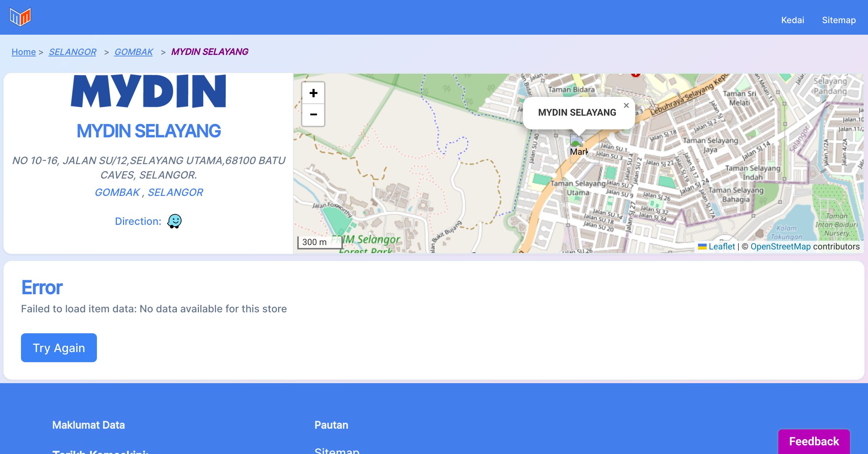Viewport: 868px width, 454px height.
Task: Go to Home breadcrumb link
Action: coord(24,52)
